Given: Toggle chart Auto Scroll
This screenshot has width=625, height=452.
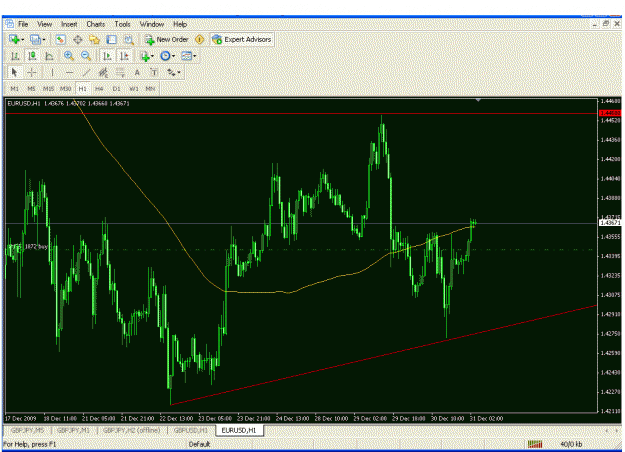Looking at the screenshot, I should coord(107,56).
